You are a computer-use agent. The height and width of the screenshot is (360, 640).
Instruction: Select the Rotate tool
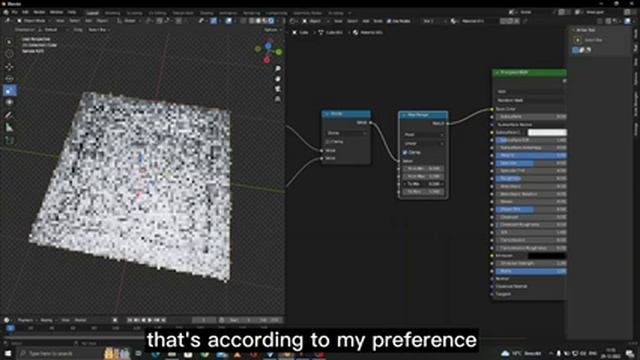[x=9, y=78]
